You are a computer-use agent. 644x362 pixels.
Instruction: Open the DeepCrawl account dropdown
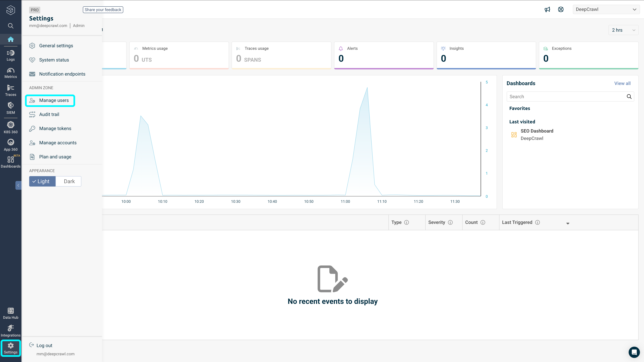[606, 9]
